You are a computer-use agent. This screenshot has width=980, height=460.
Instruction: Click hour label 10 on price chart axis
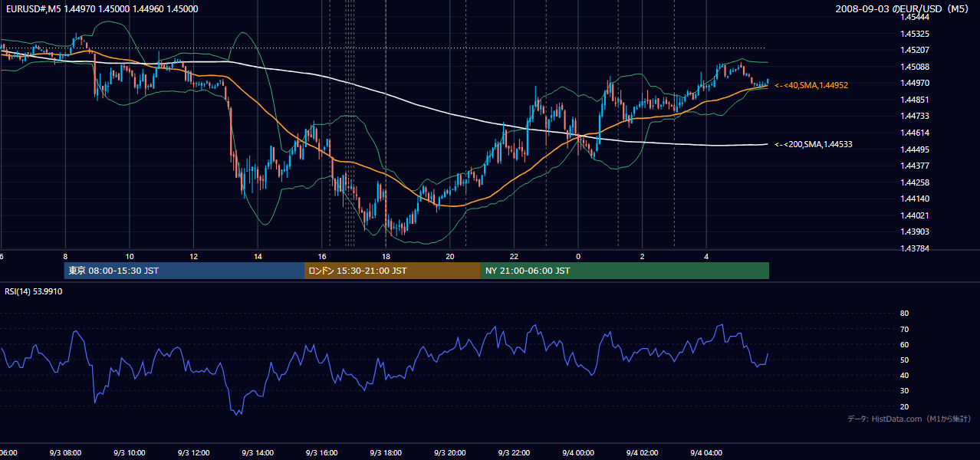130,256
